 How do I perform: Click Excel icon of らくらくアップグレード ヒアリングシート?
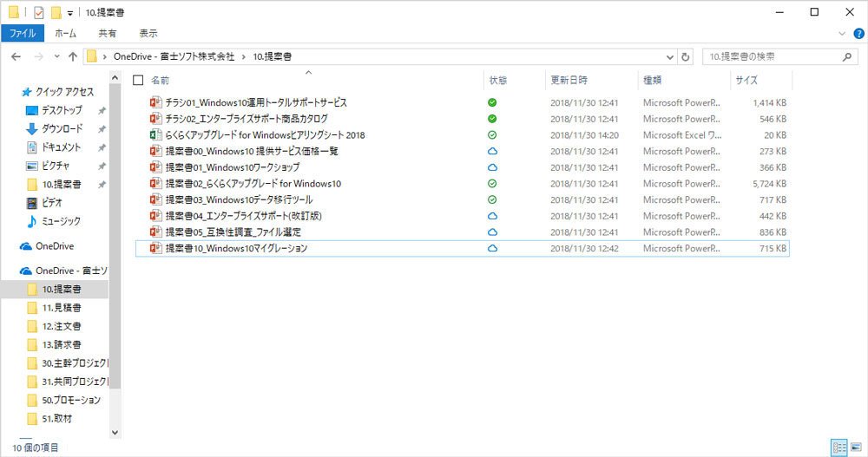point(155,134)
